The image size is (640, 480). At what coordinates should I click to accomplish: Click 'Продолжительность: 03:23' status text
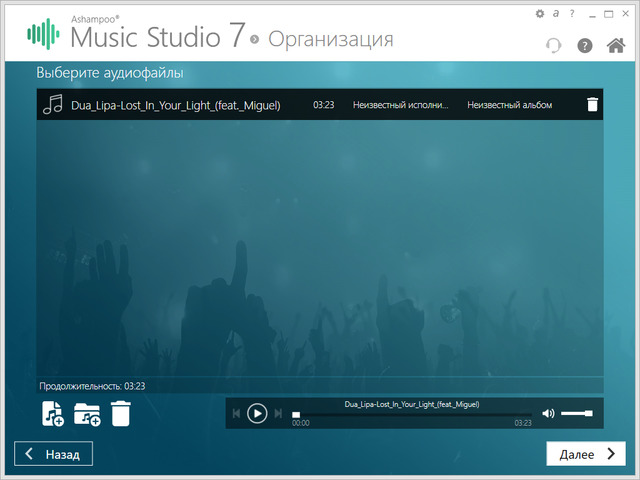pyautogui.click(x=92, y=386)
